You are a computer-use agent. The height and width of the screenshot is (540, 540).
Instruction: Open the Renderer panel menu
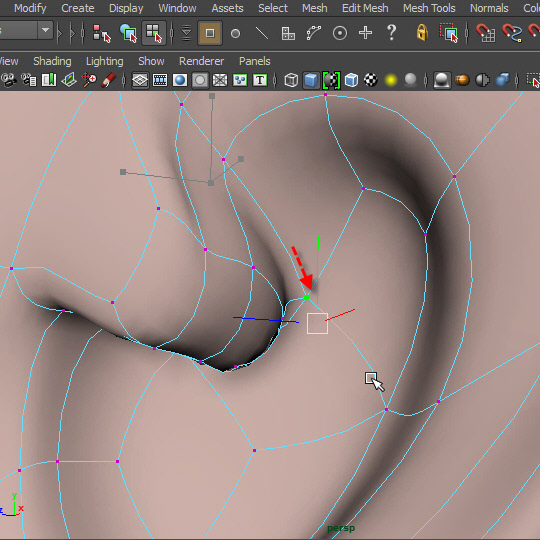[x=201, y=61]
